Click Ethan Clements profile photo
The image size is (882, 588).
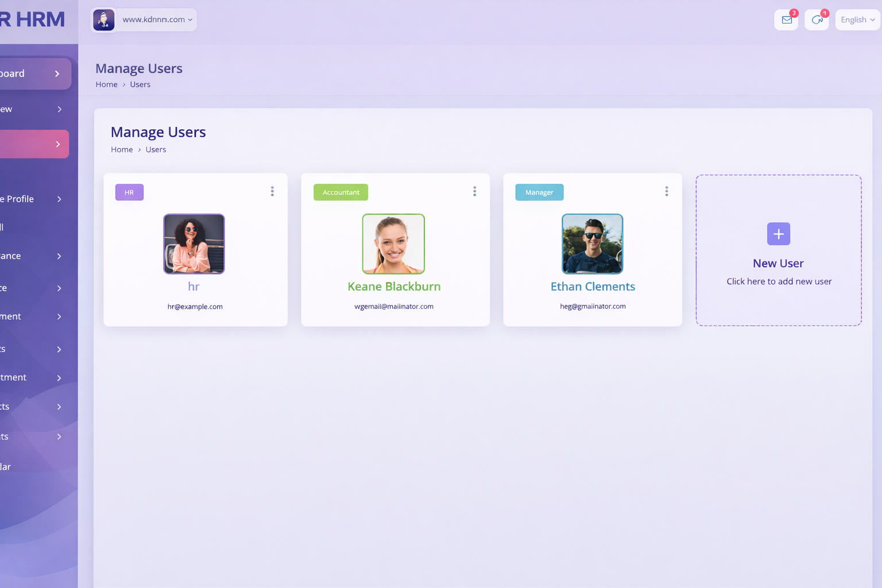[592, 244]
